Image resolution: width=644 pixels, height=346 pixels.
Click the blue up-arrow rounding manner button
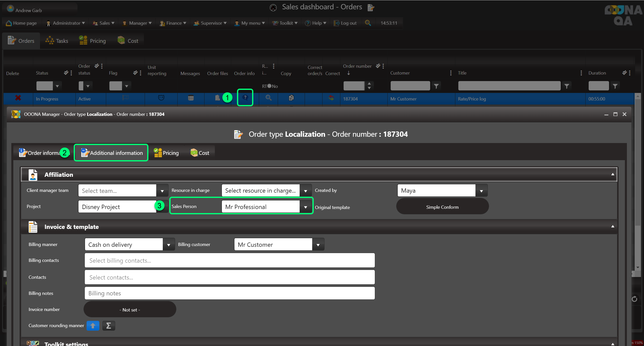click(x=93, y=326)
